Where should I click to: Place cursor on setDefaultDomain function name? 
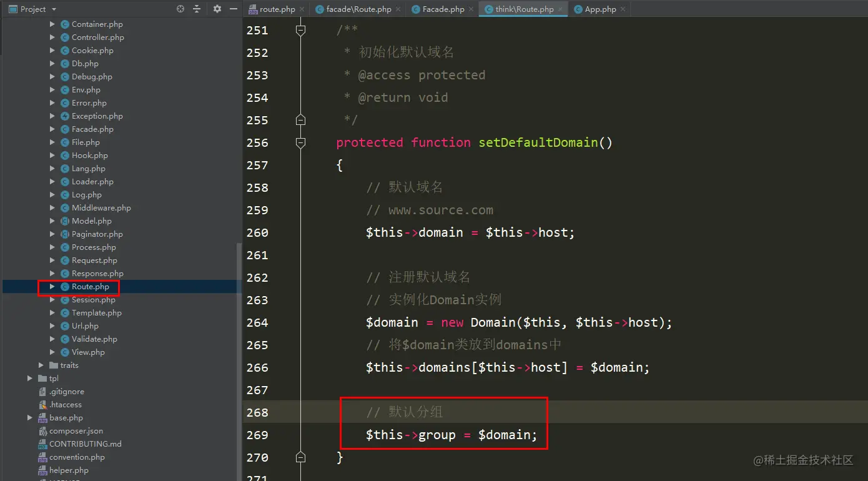[538, 142]
